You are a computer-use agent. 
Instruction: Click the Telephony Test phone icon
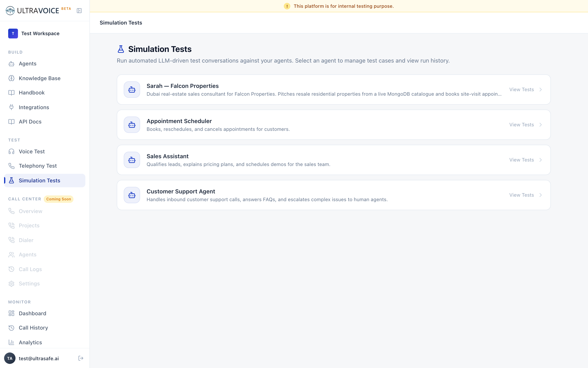pyautogui.click(x=11, y=166)
